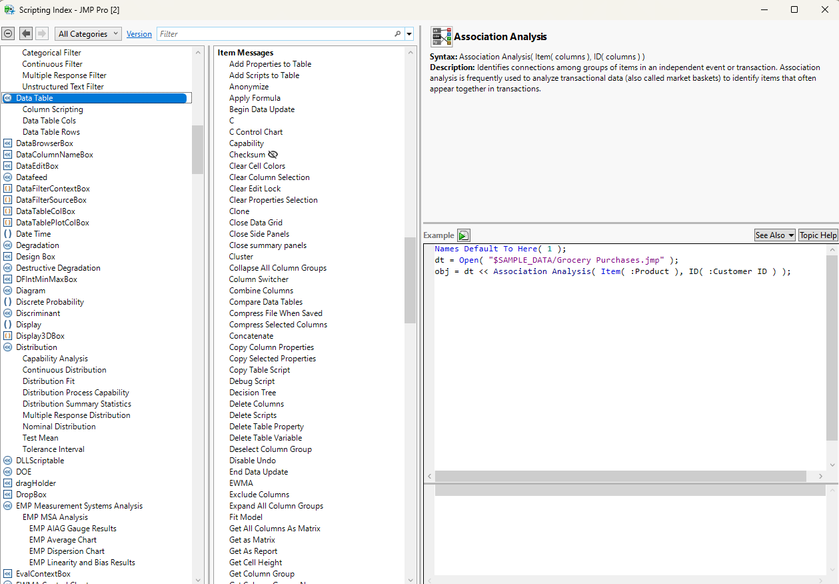Click the icon beside Date Time
Viewport: 839px width, 584px height.
tap(8, 234)
